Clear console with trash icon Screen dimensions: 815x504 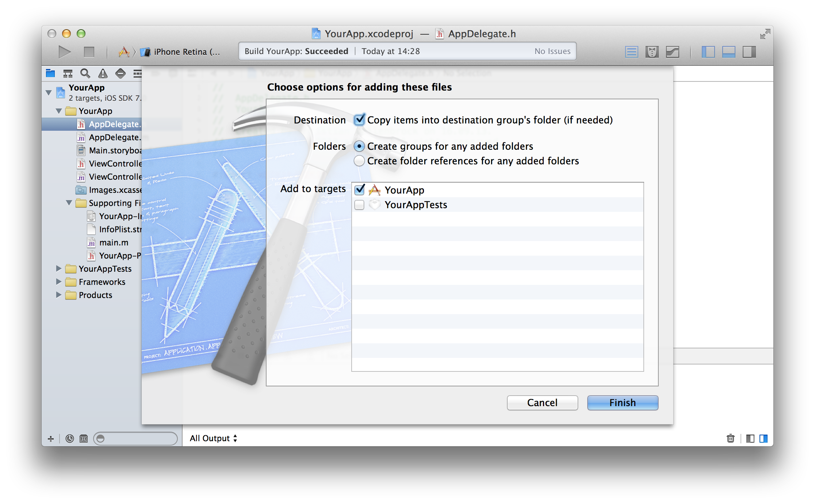click(730, 438)
